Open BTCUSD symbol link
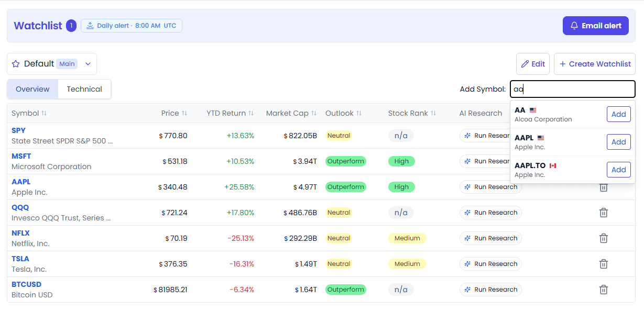The height and width of the screenshot is (311, 644). click(x=26, y=284)
